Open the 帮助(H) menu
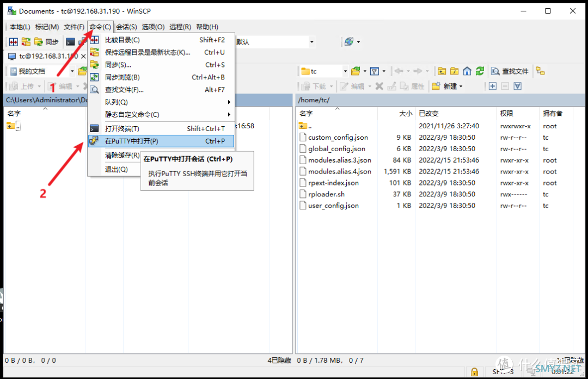 pyautogui.click(x=207, y=27)
